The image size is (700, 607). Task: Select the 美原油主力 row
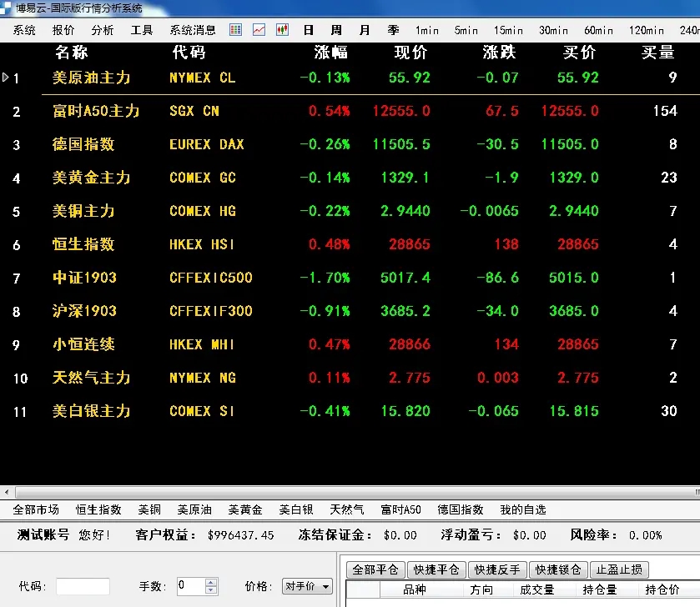tap(350, 78)
